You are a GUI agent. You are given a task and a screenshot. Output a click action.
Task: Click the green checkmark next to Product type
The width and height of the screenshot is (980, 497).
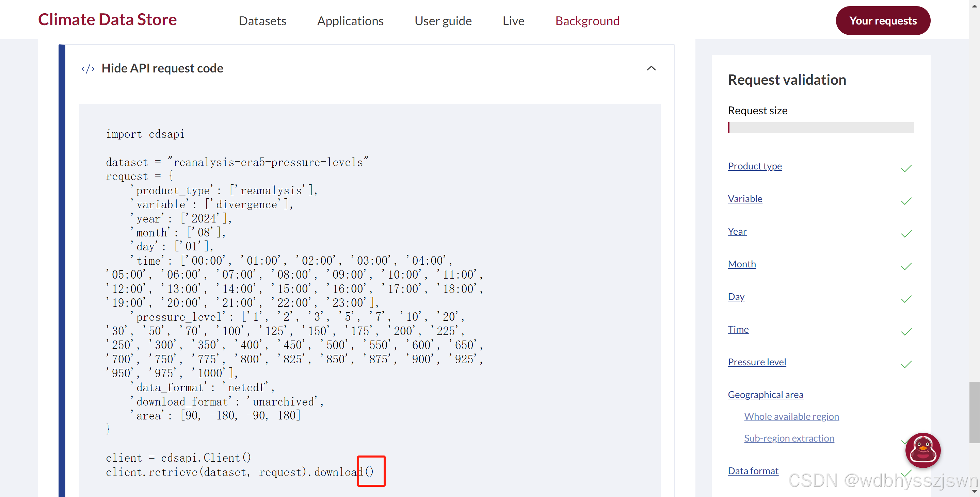tap(906, 168)
